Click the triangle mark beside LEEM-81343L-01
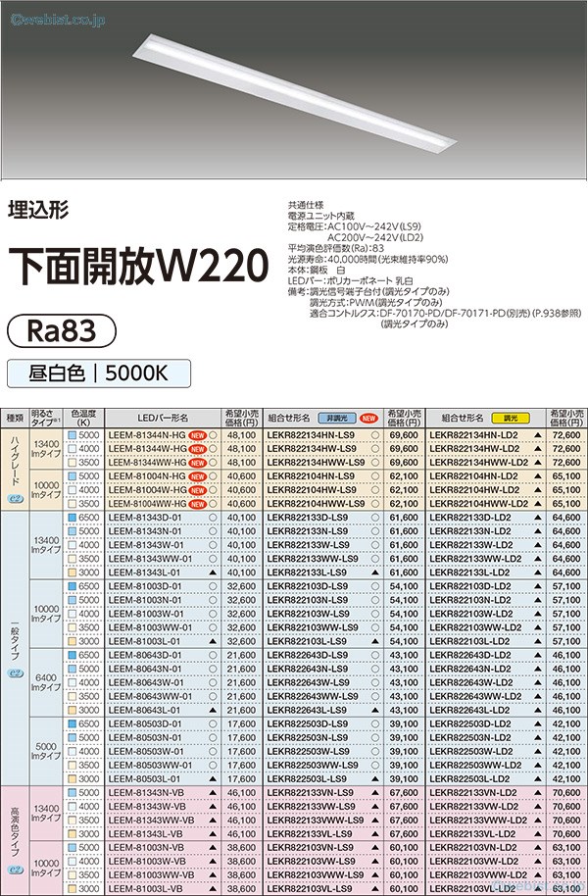 click(213, 572)
